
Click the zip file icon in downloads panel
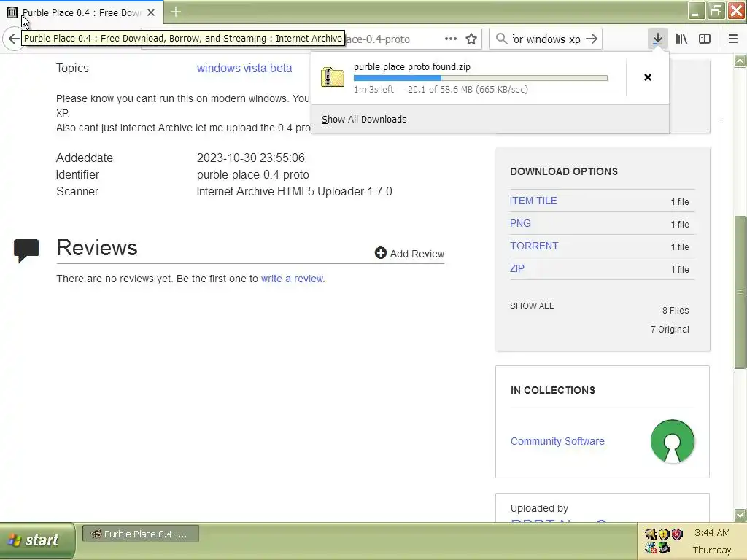pyautogui.click(x=332, y=77)
